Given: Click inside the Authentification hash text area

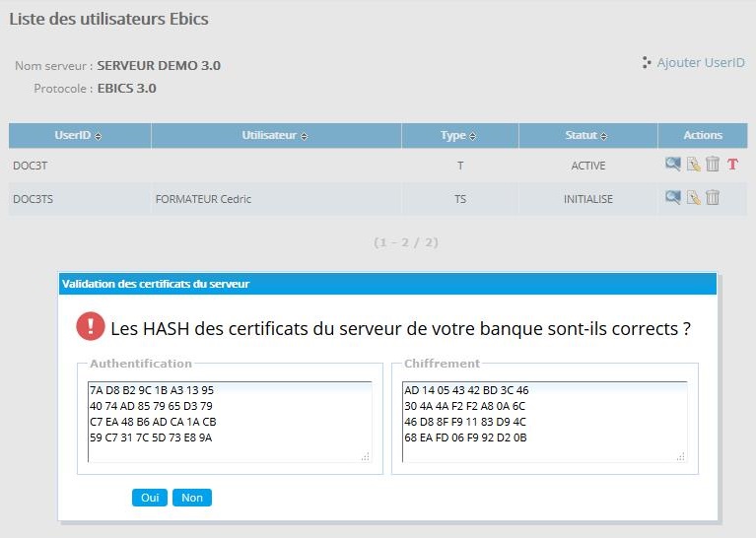Looking at the screenshot, I should [229, 421].
